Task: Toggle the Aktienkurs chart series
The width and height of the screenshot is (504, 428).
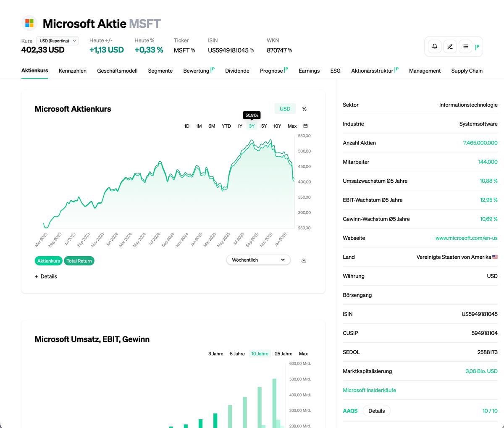Action: pyautogui.click(x=48, y=260)
